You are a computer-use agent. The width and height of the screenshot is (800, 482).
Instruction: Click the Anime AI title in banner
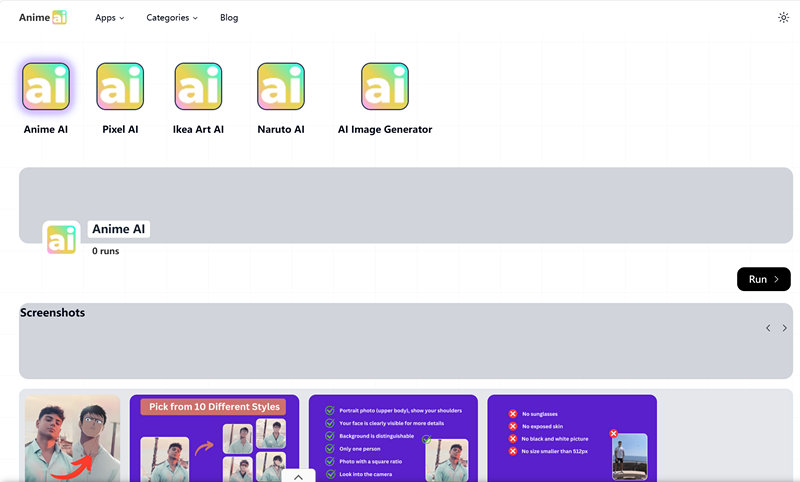(x=118, y=229)
